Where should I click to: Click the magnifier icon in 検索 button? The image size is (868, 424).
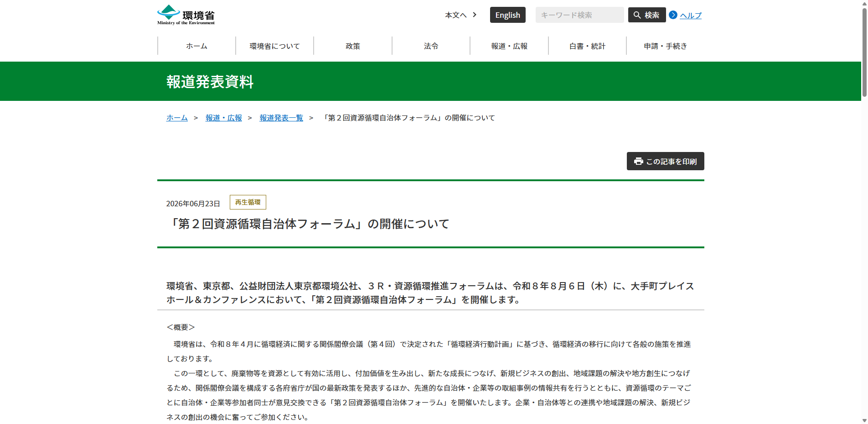[x=637, y=15]
